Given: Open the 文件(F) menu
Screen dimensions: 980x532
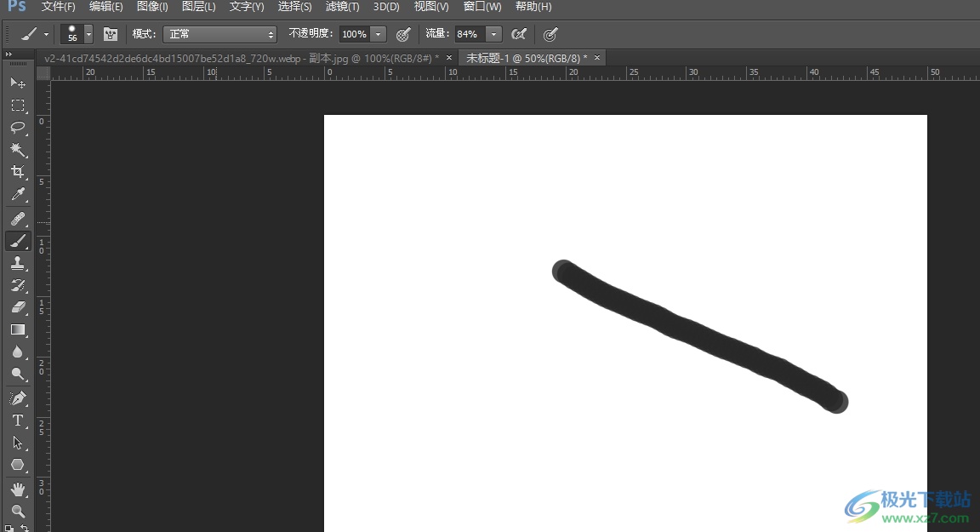Looking at the screenshot, I should pos(58,7).
